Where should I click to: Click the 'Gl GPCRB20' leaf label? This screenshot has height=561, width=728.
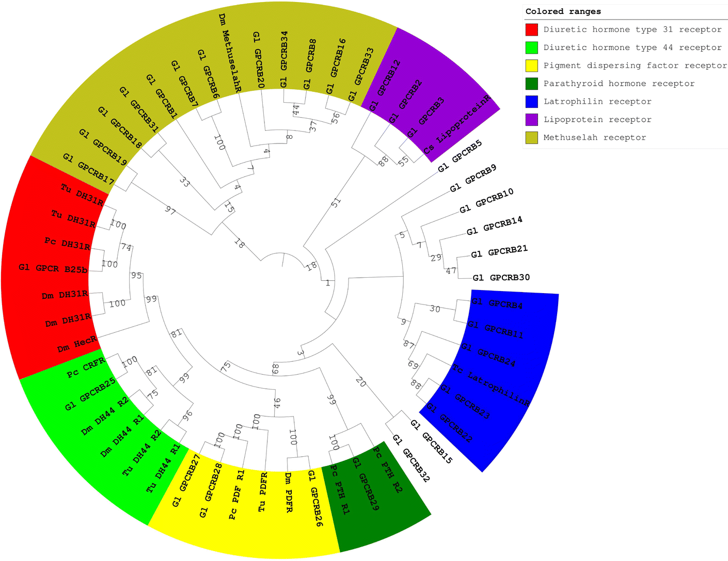[x=258, y=60]
